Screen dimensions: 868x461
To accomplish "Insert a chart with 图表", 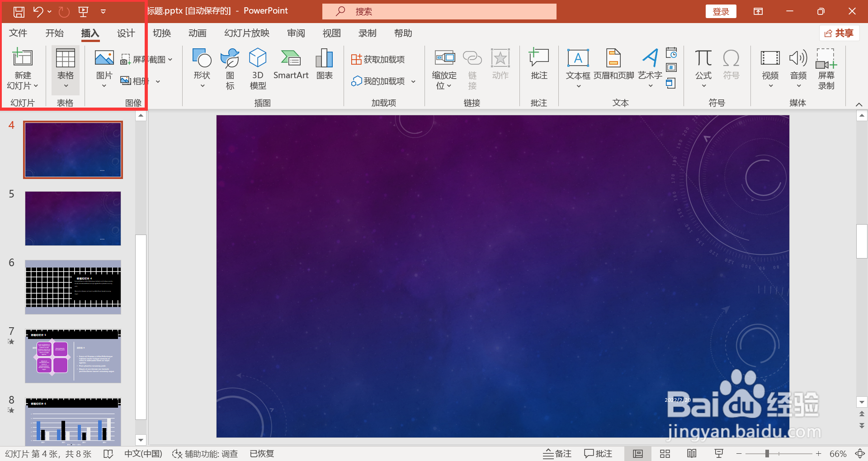I will point(325,65).
